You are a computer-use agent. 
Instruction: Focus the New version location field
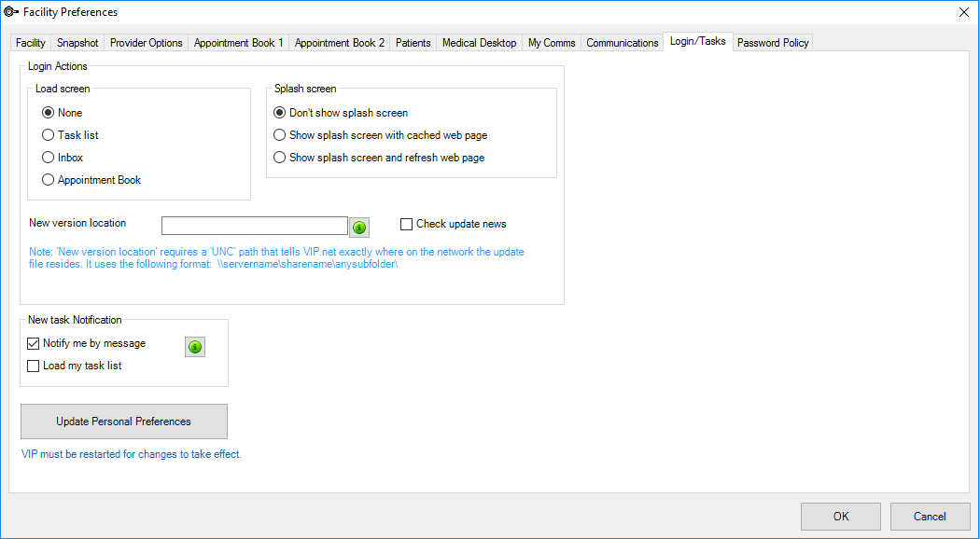255,226
